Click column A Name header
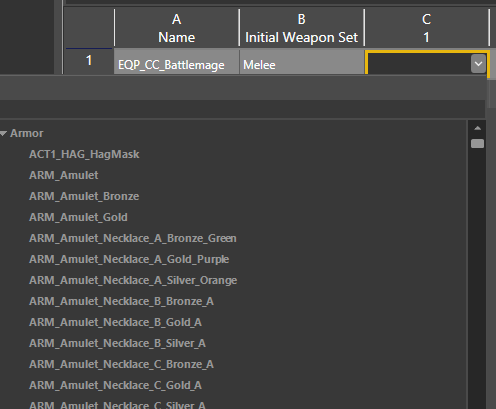The height and width of the screenshot is (409, 496). [x=177, y=28]
